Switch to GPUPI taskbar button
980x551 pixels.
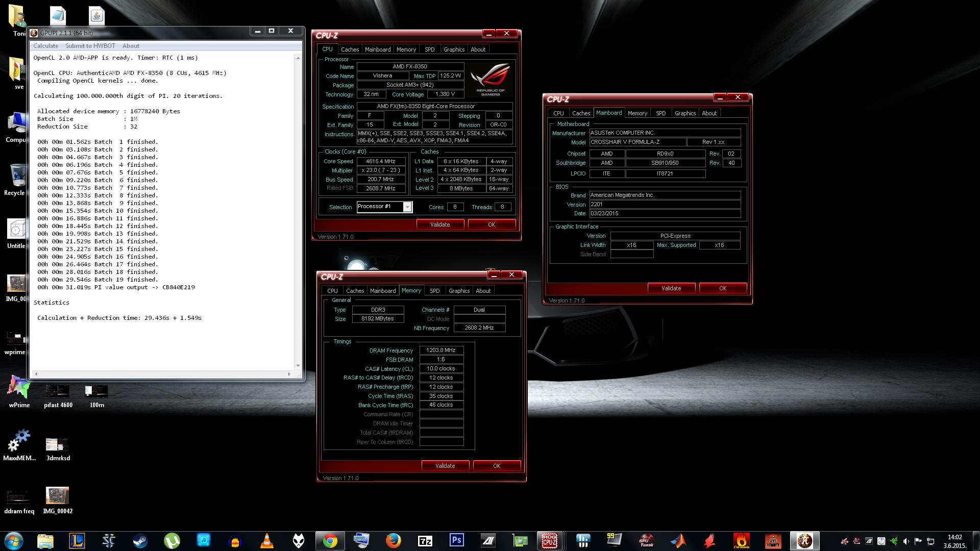click(x=805, y=540)
